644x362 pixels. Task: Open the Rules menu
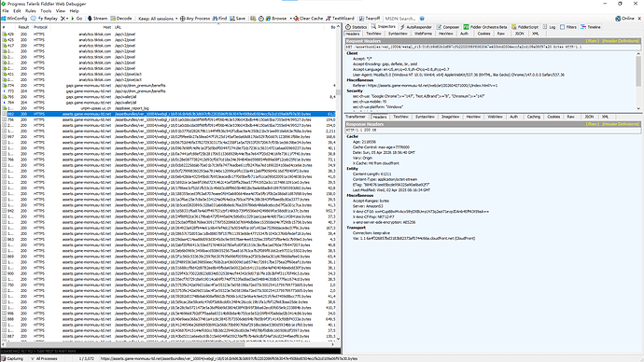[x=31, y=11]
